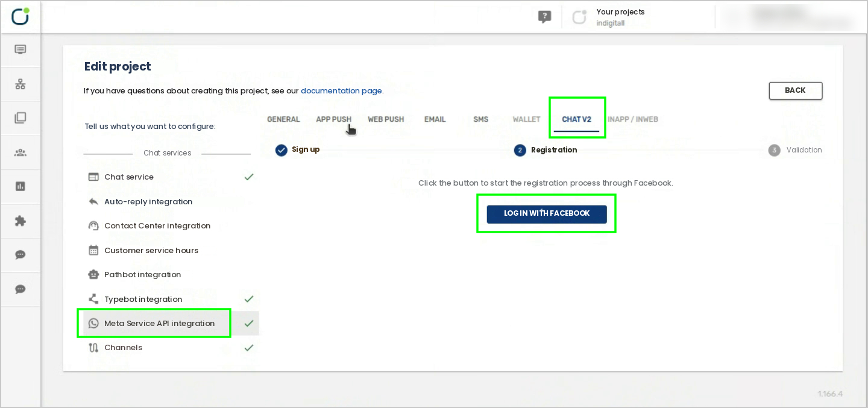Select the INAPP / INWEB tab
The height and width of the screenshot is (408, 868).
[x=633, y=119]
